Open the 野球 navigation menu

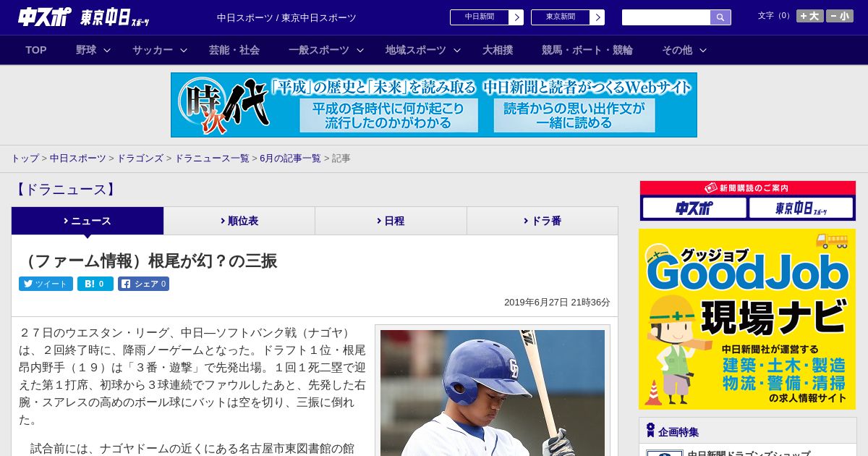point(86,50)
